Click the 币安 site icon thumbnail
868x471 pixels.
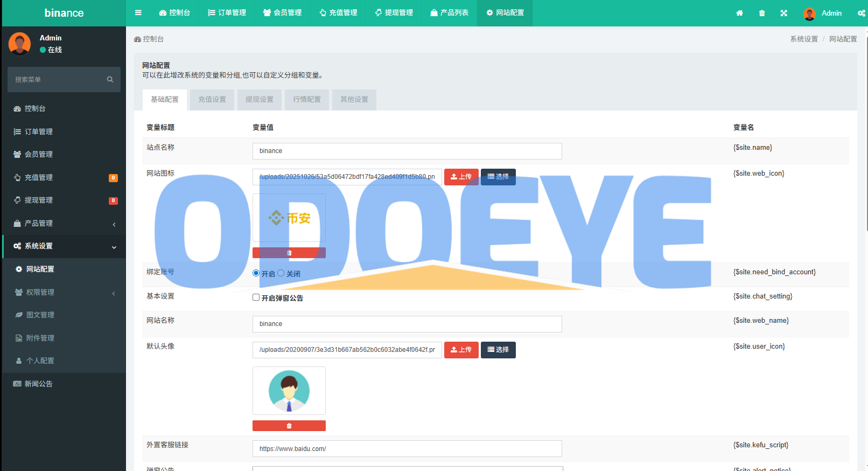pos(289,218)
